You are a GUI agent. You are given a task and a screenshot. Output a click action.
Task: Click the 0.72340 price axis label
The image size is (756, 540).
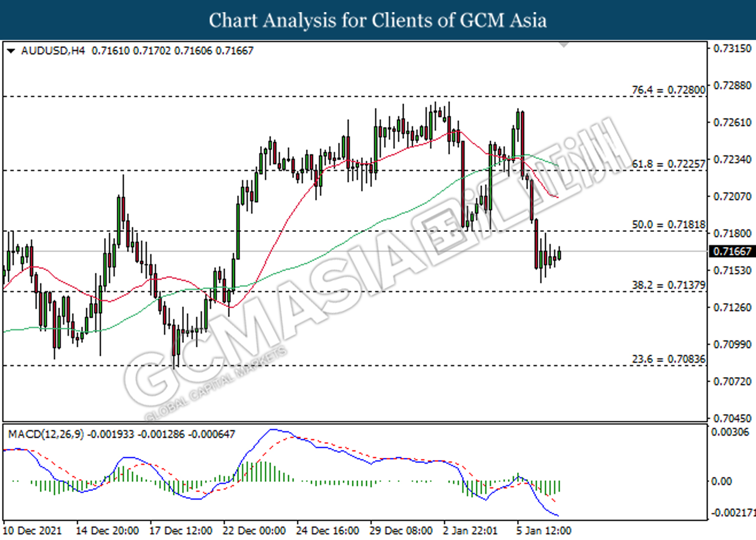point(732,159)
